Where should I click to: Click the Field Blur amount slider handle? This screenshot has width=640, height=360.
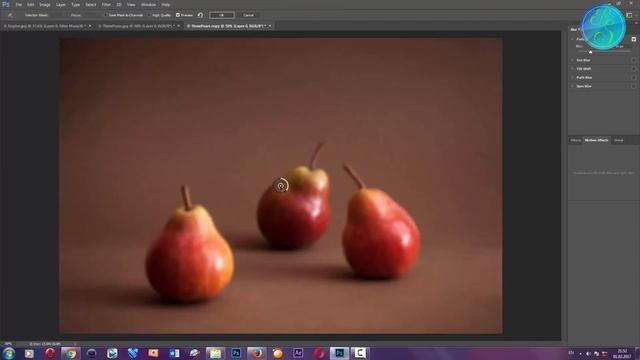pyautogui.click(x=590, y=52)
